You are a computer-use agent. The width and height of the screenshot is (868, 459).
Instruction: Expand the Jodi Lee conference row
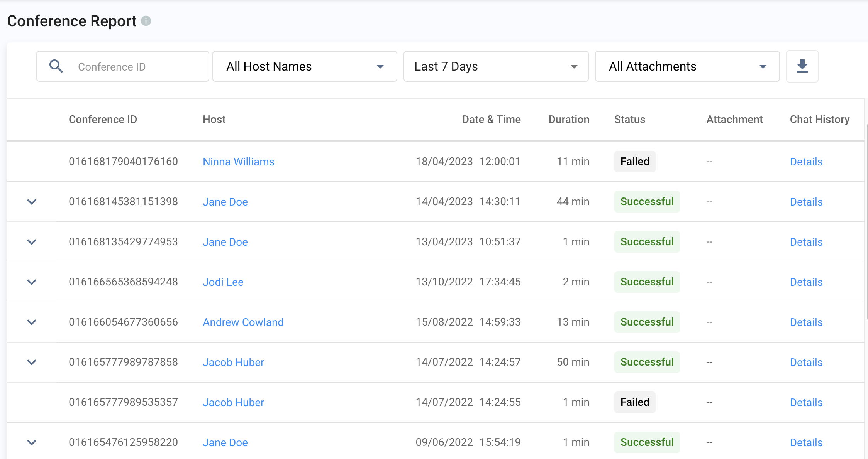coord(32,282)
